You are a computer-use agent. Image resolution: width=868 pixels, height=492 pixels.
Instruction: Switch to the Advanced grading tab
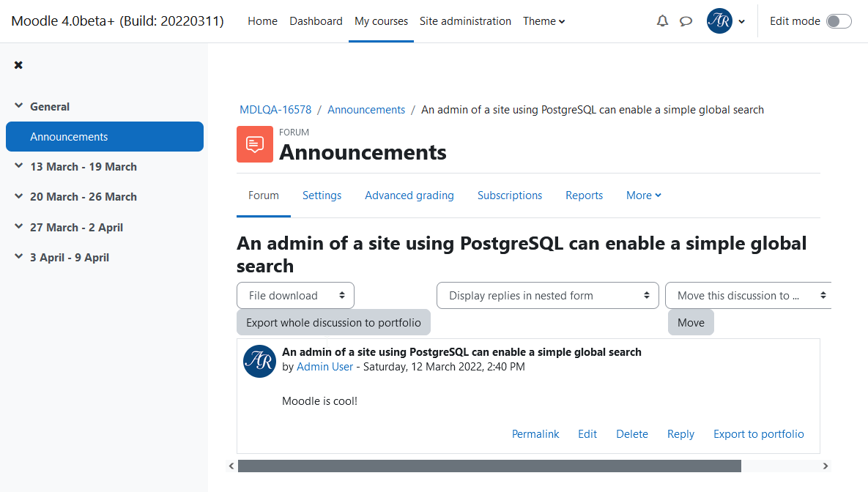click(x=409, y=195)
